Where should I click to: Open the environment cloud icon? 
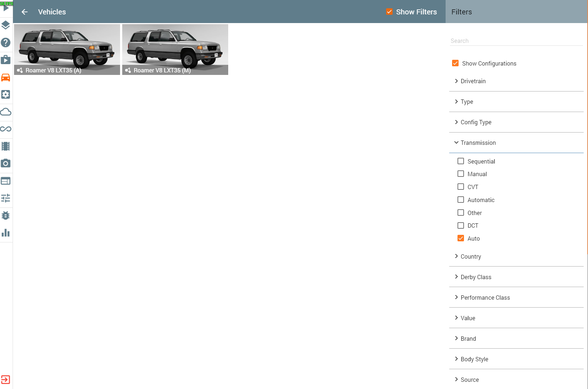5,112
